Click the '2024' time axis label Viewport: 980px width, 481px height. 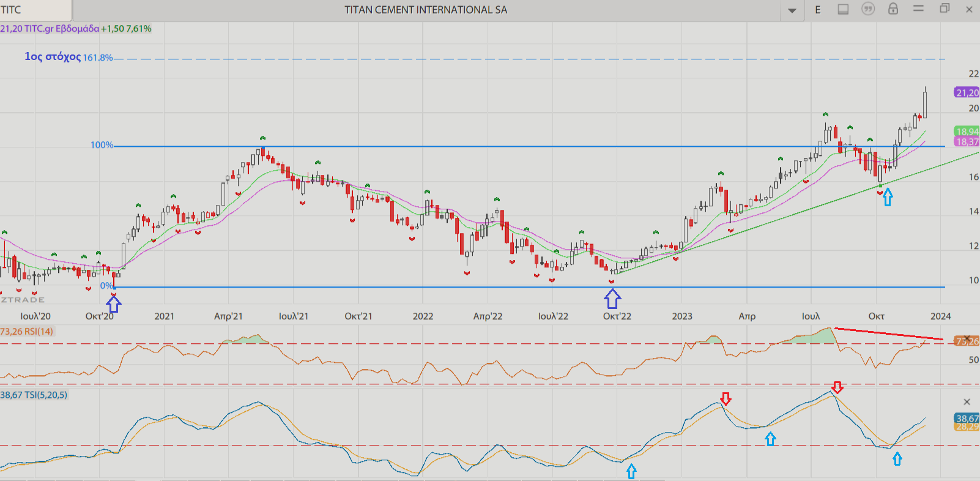[x=941, y=316]
